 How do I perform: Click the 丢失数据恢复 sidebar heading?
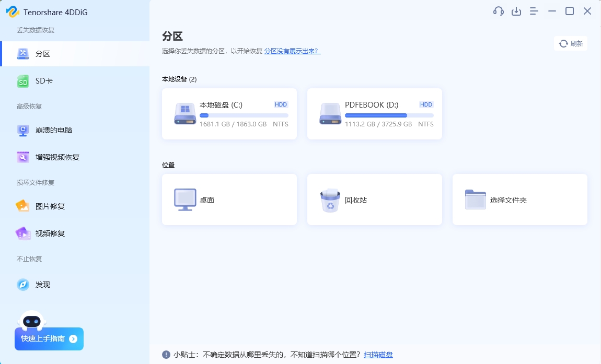(35, 30)
